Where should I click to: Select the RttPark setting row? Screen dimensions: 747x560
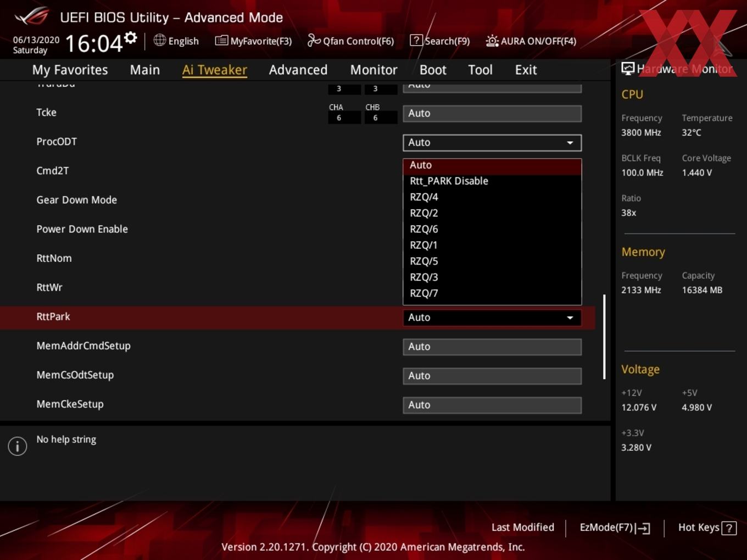click(298, 317)
